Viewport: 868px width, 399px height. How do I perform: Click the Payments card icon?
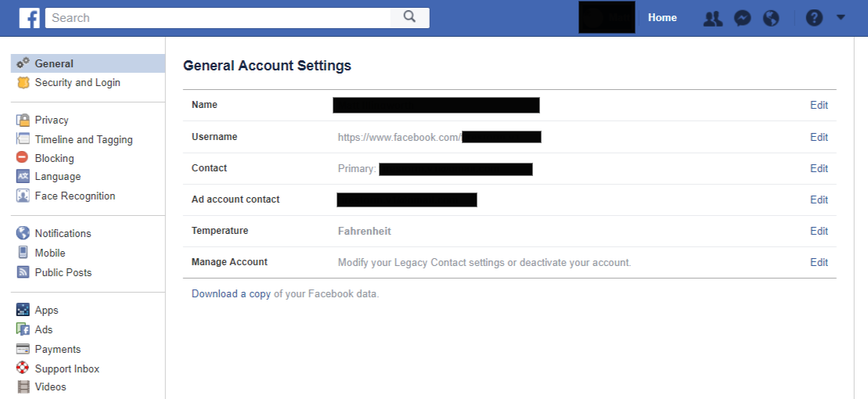(x=23, y=349)
